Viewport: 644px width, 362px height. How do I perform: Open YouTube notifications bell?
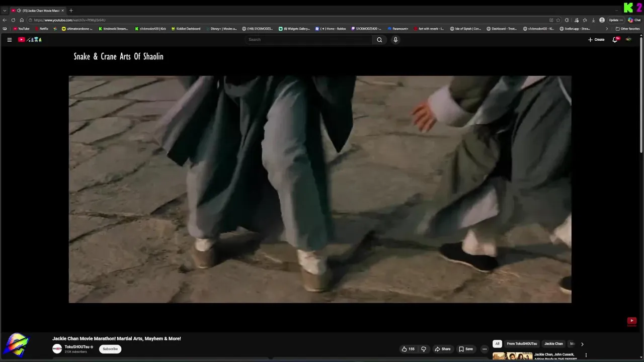click(615, 40)
